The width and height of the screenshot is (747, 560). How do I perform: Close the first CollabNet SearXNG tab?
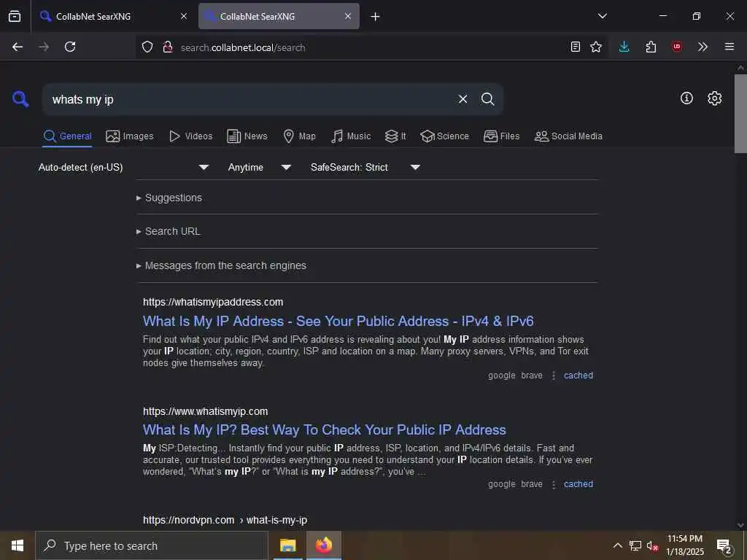[x=183, y=16]
